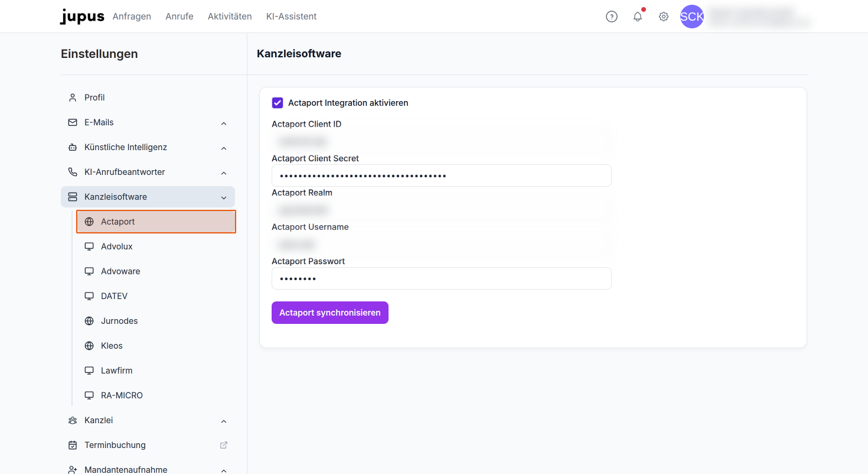The width and height of the screenshot is (868, 474).
Task: Click the Actaport Username field
Action: pyautogui.click(x=442, y=244)
